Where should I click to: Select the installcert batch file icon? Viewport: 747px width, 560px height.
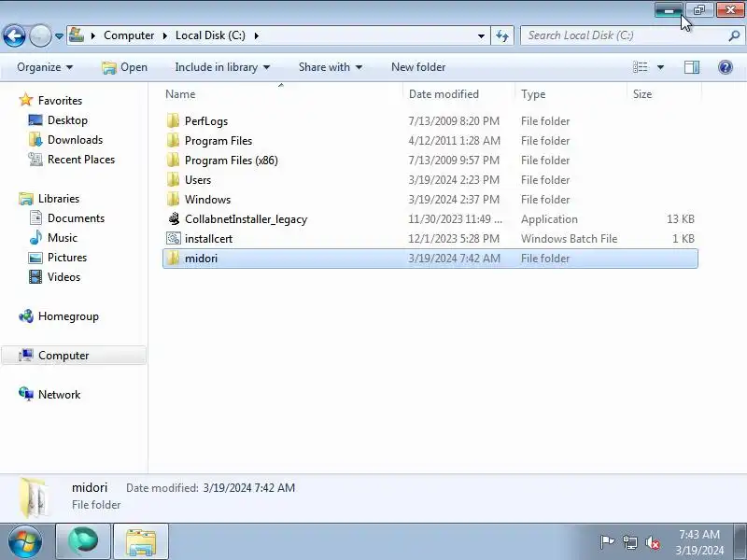tap(174, 238)
